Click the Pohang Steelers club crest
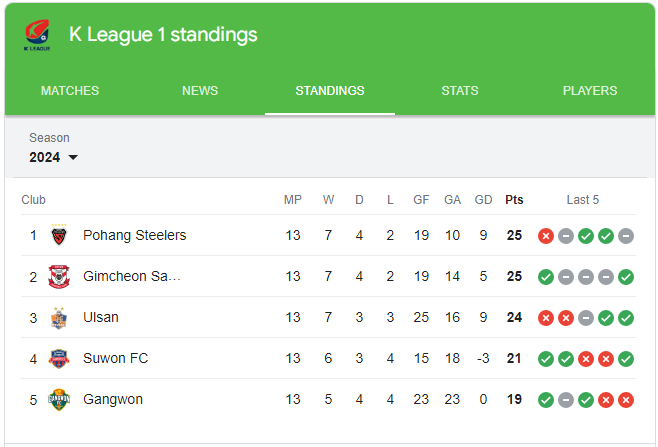Viewport: 658px width, 447px height. [59, 235]
